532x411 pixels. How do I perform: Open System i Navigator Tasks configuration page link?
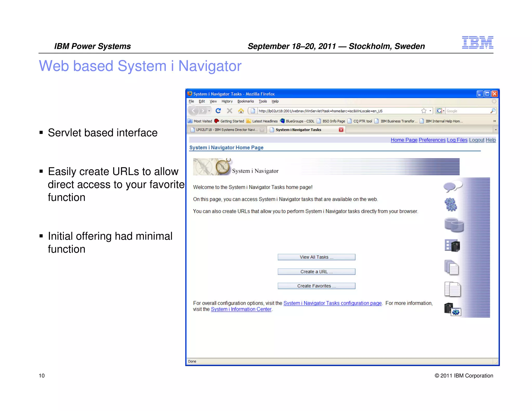pos(332,303)
